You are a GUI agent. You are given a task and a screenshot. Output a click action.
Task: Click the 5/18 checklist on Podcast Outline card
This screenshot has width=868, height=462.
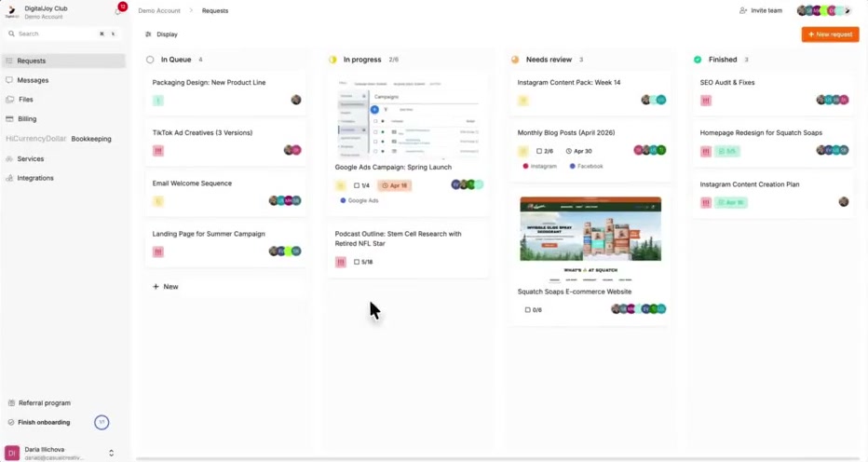click(x=363, y=262)
